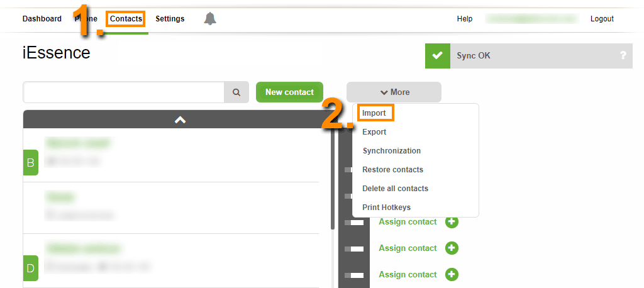The height and width of the screenshot is (288, 644).
Task: Select the green D letter badge
Action: click(x=30, y=268)
